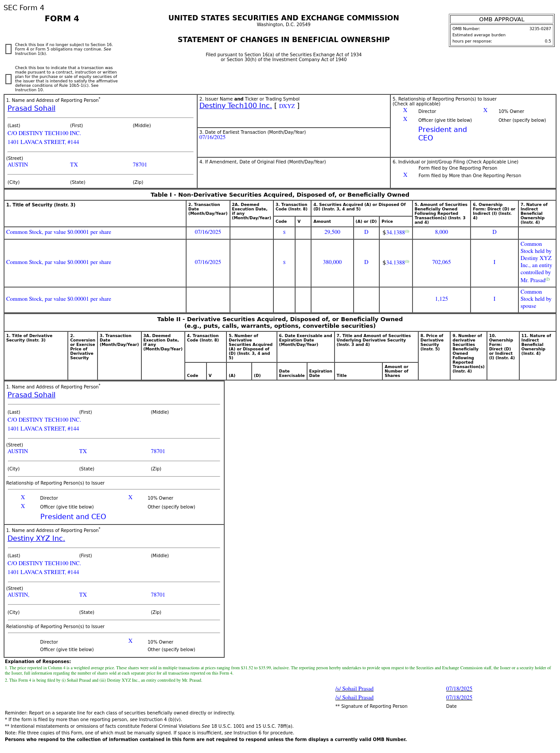This screenshot has height=753, width=560.
Task: Click the 'Common Stock held by Destiny XYZ Inc.' note
Action: (x=537, y=262)
